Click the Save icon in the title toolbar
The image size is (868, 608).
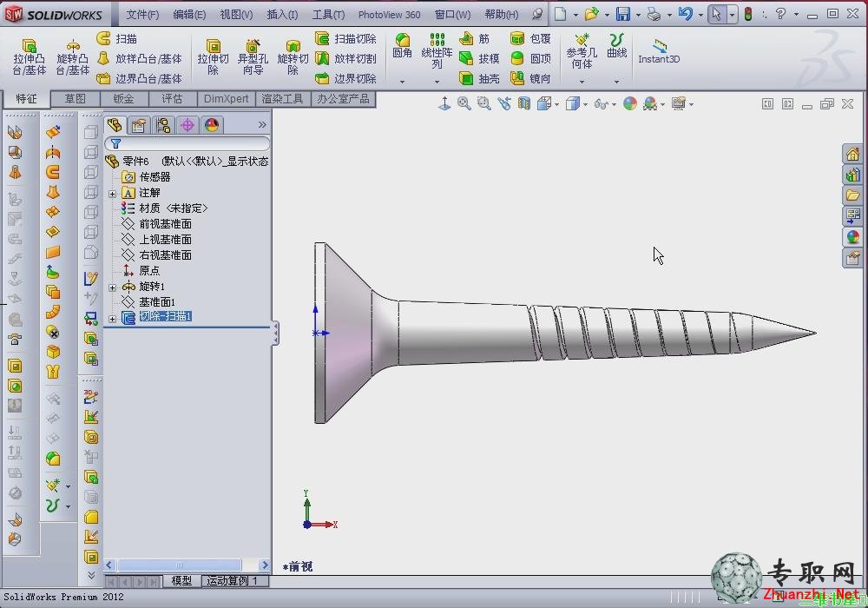622,14
